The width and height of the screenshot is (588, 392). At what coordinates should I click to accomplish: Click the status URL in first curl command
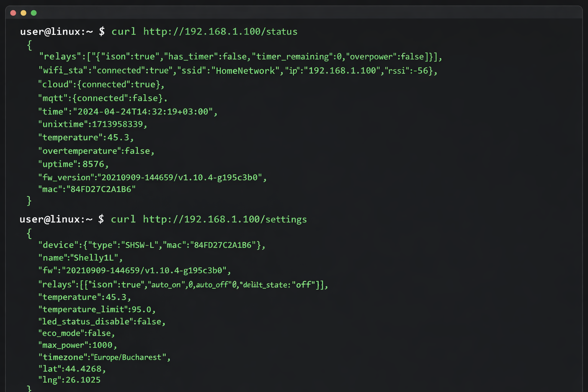[220, 31]
